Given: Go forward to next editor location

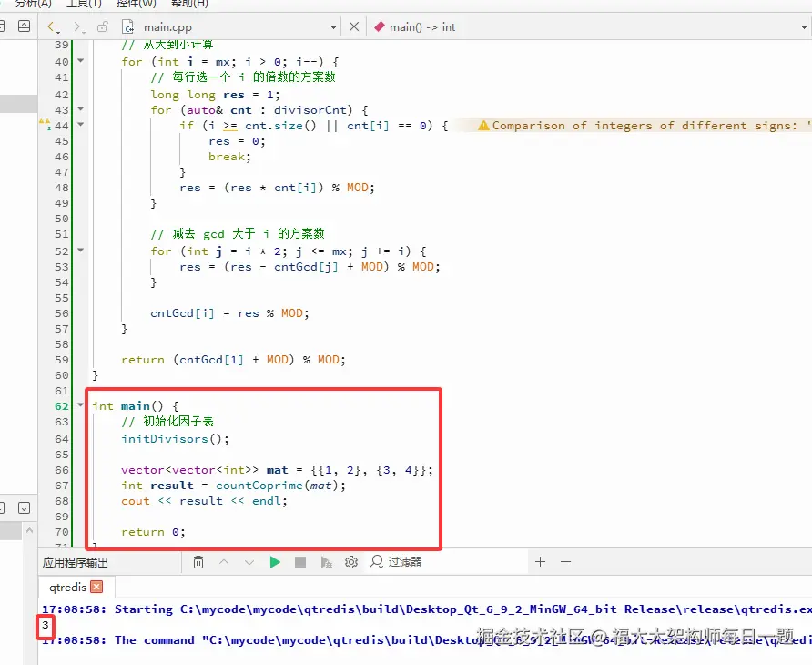Looking at the screenshot, I should [77, 27].
